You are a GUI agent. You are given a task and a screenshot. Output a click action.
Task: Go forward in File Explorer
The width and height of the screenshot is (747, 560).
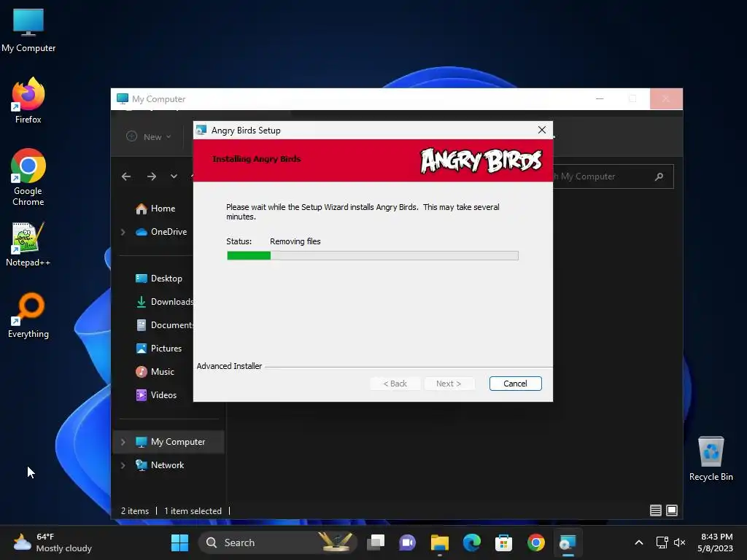pos(152,176)
